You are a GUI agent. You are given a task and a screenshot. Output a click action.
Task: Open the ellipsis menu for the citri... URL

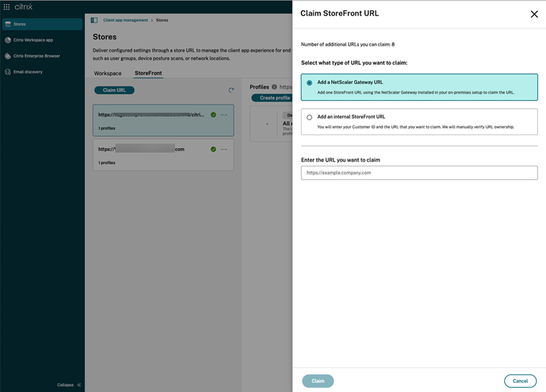224,114
